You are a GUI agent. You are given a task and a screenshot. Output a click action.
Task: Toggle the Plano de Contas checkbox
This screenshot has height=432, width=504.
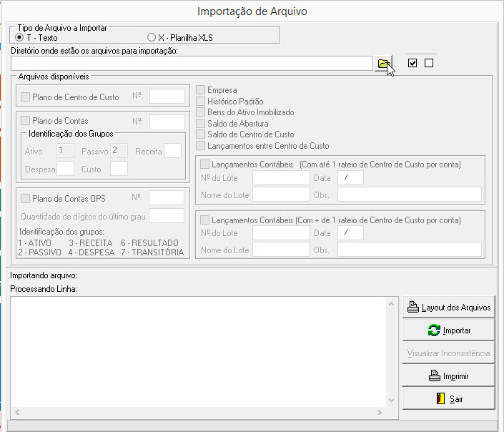coord(26,121)
